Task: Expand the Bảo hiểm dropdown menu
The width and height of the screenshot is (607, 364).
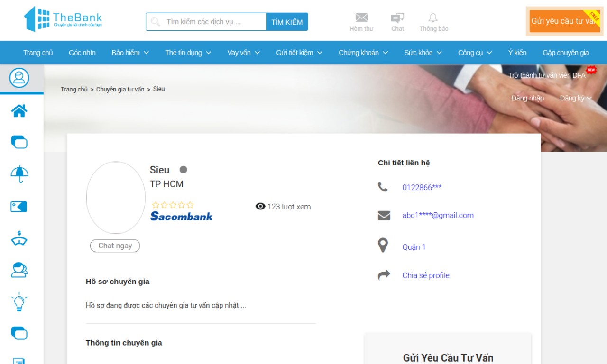Action: point(130,53)
